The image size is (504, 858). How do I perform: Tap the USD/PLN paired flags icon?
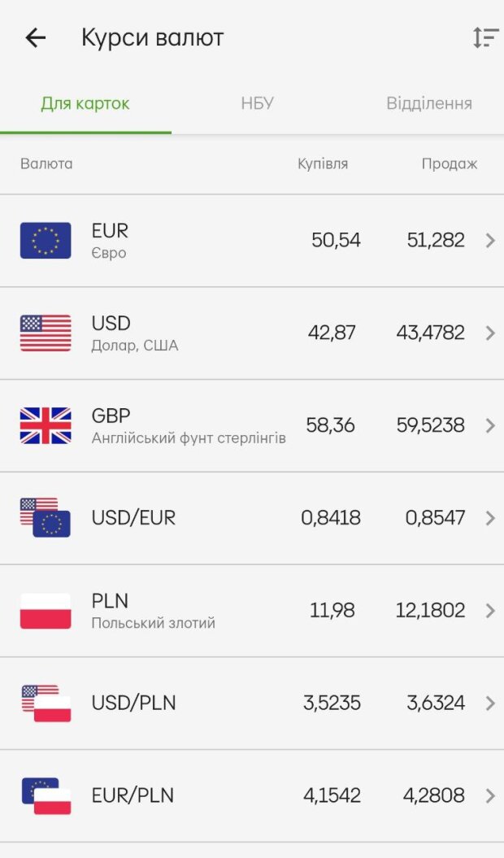tap(46, 703)
